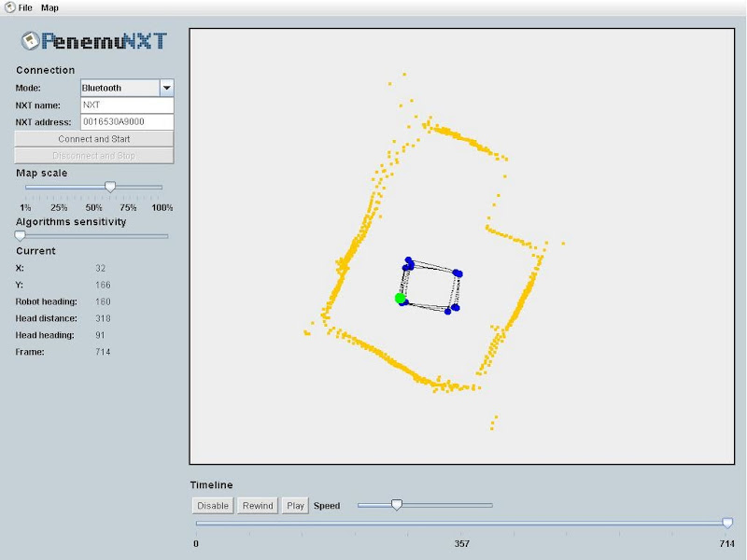Image resolution: width=747 pixels, height=560 pixels.
Task: Open the File menu
Action: (x=25, y=7)
